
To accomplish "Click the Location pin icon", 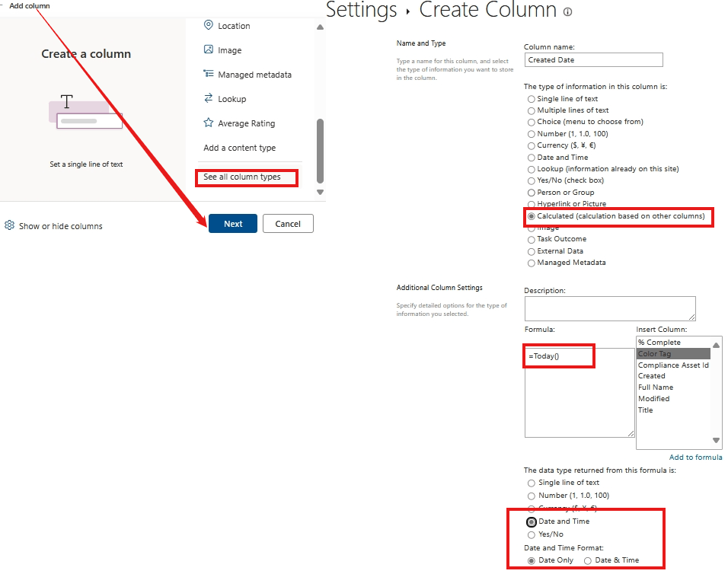I will pos(209,25).
